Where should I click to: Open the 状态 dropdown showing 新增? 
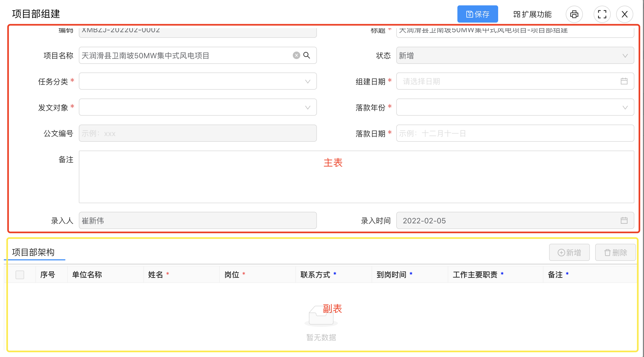pos(515,55)
